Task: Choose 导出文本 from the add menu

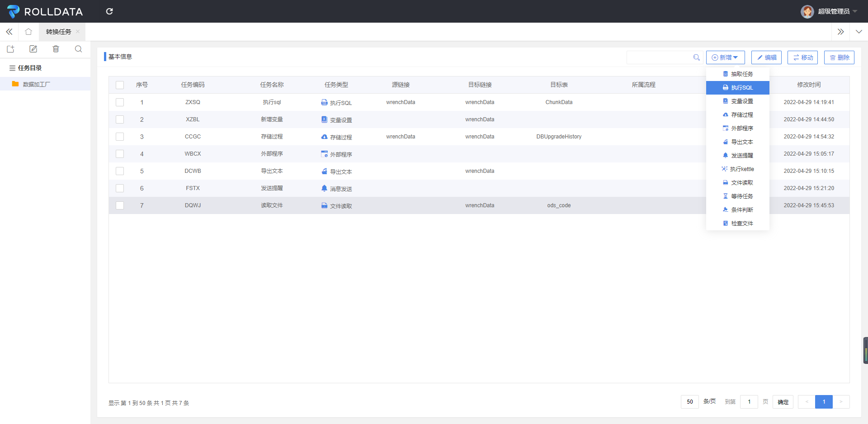Action: click(x=738, y=142)
